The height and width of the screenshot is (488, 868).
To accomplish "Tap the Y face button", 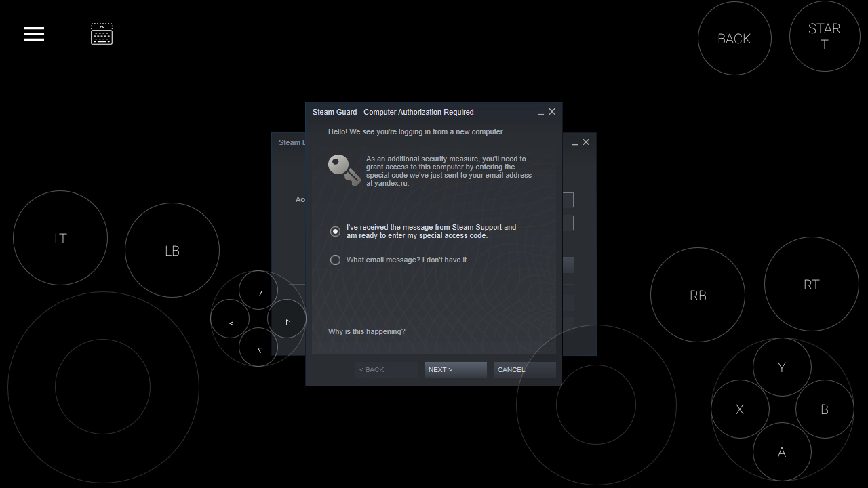I will pos(782,367).
